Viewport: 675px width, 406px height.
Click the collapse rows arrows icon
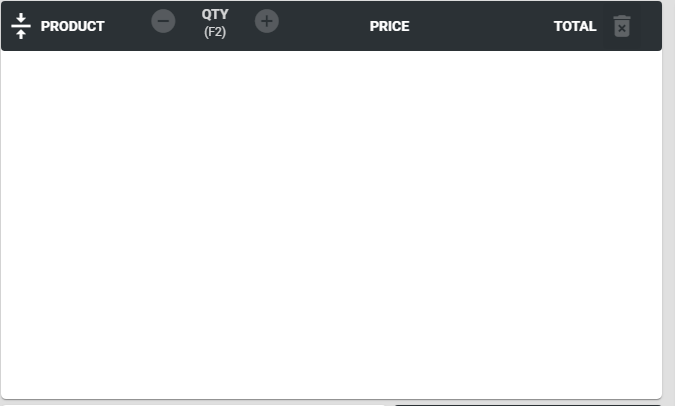tap(21, 26)
